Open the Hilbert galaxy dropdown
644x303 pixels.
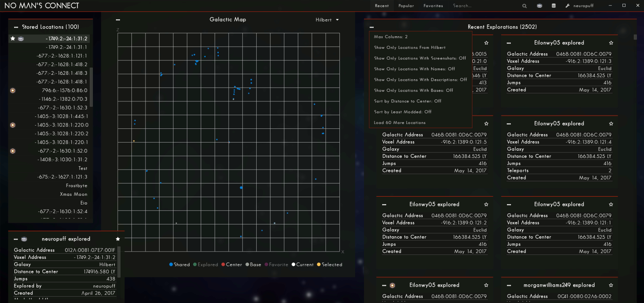tap(327, 20)
